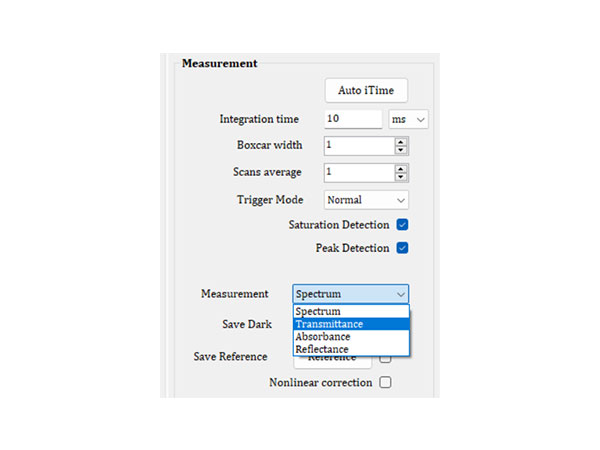Disable the Peak Detection checkbox
This screenshot has height=450, width=600.
403,248
